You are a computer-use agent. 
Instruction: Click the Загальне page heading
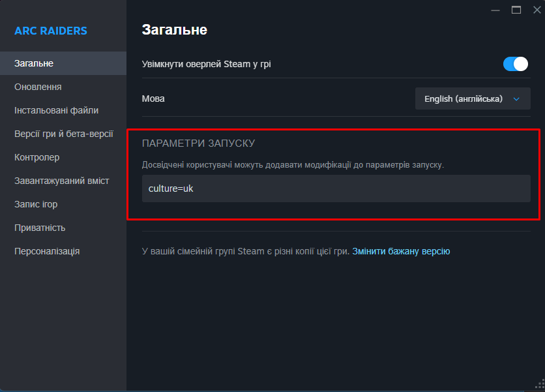(175, 30)
